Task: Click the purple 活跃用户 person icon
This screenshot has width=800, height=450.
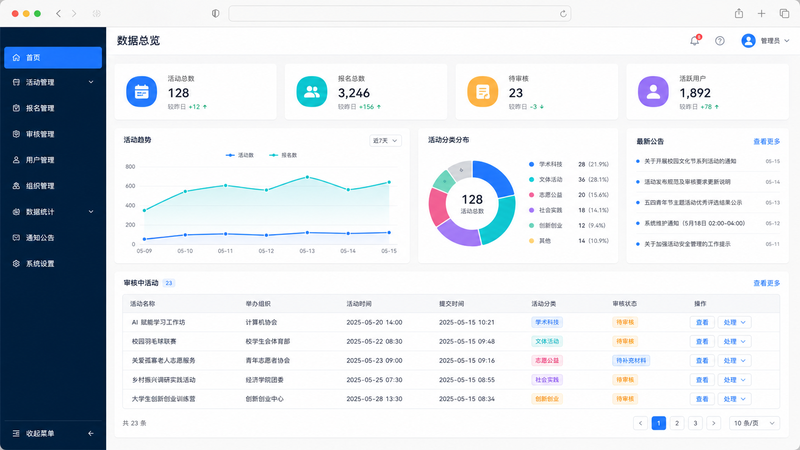Action: 653,92
